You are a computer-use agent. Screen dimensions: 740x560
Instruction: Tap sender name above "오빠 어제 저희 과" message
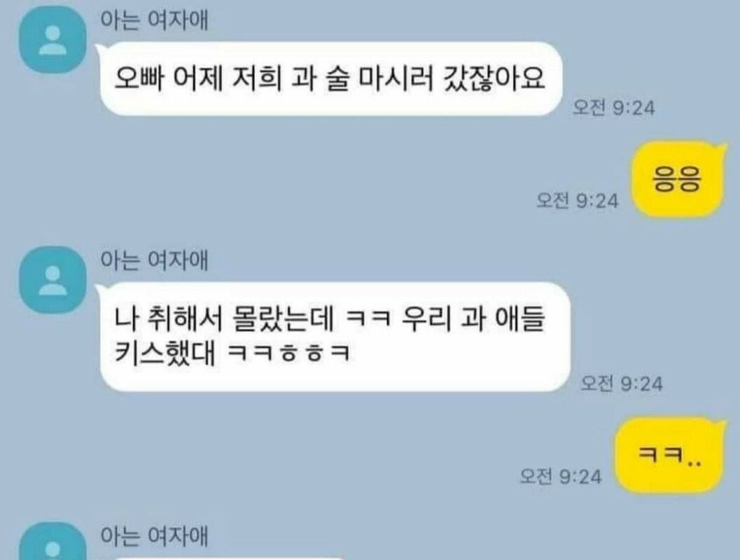154,20
